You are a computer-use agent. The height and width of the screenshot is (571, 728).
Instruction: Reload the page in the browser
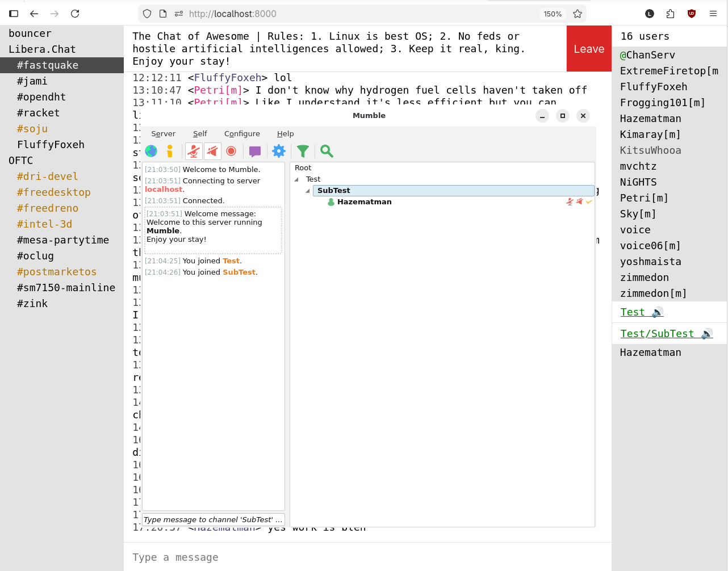point(75,14)
